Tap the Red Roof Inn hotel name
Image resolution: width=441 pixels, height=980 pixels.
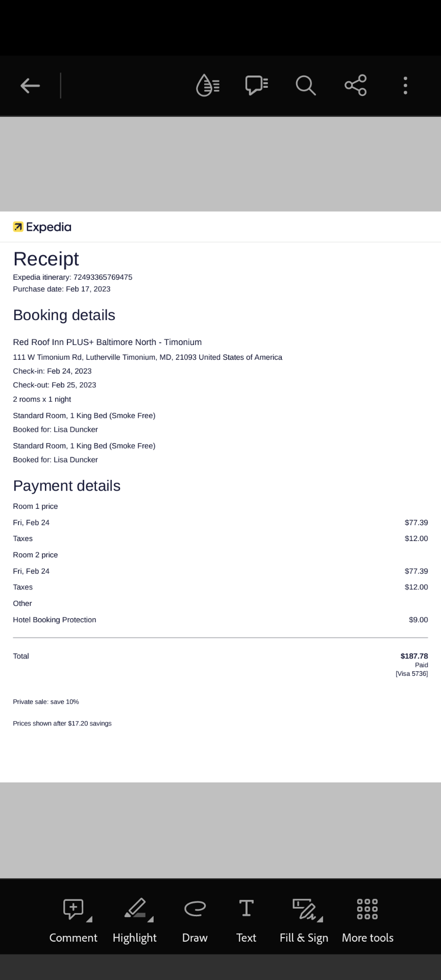point(107,342)
